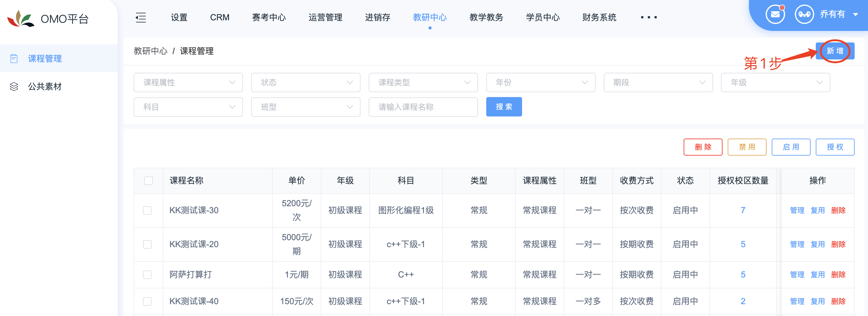Toggle the select-all checkbox in table header
The width and height of the screenshot is (868, 316).
click(x=148, y=181)
